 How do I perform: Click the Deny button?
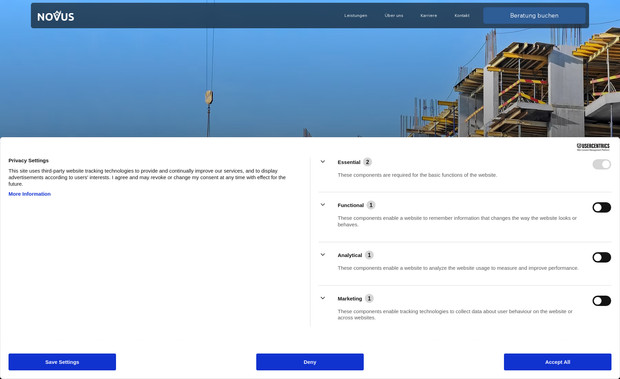coord(310,362)
